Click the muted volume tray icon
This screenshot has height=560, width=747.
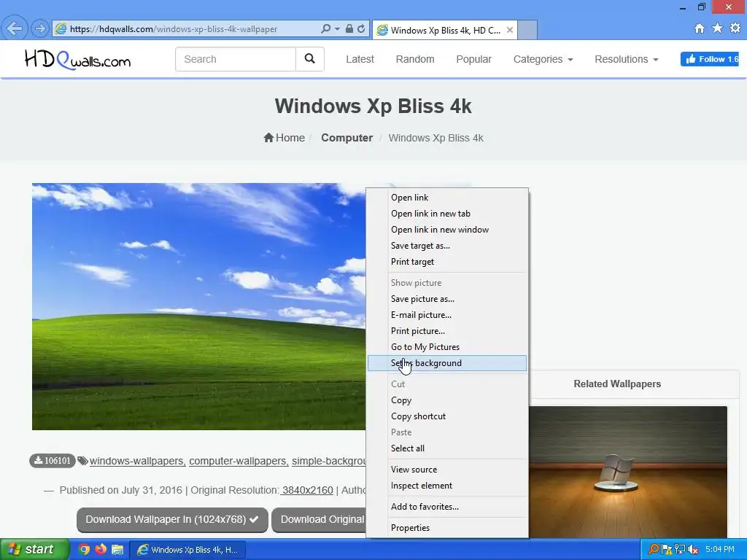[693, 550]
